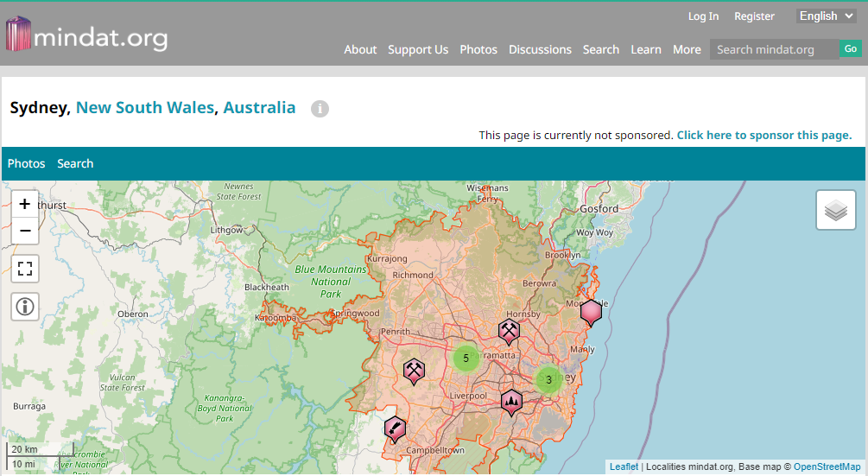Screen dimensions: 868x476
Task: Focus the Search mindat.org field
Action: (x=773, y=49)
